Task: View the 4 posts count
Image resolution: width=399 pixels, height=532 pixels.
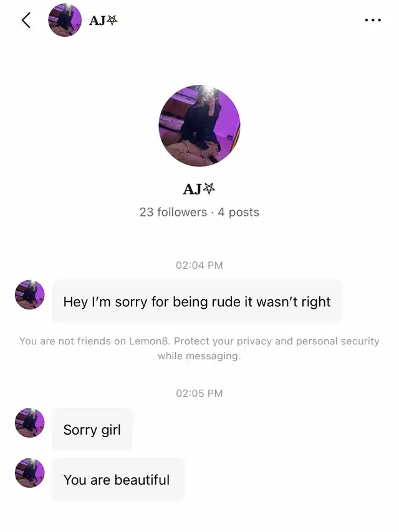Action: click(239, 212)
